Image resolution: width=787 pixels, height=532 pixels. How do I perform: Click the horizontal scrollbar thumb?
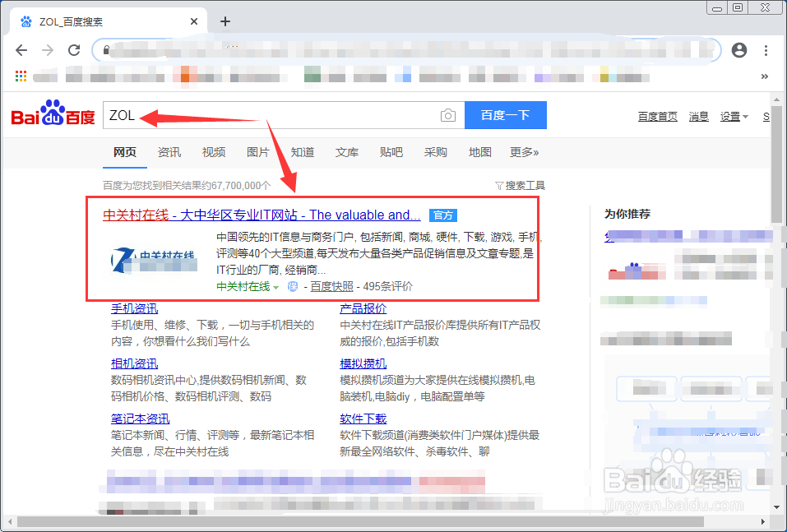(360, 521)
